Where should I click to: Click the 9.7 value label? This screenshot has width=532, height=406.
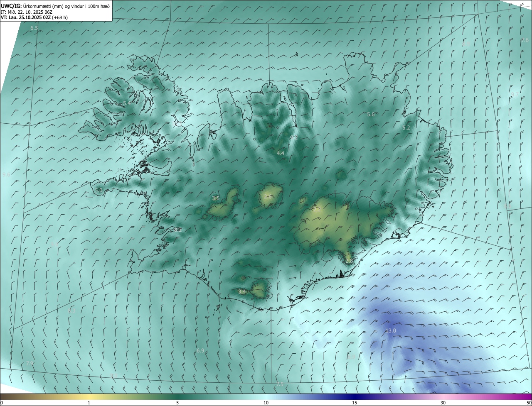coord(515,95)
